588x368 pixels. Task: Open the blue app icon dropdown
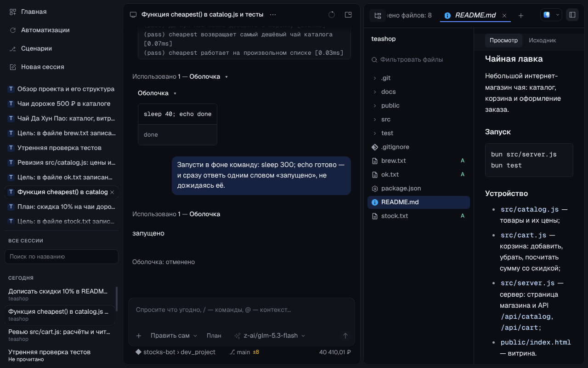click(551, 15)
